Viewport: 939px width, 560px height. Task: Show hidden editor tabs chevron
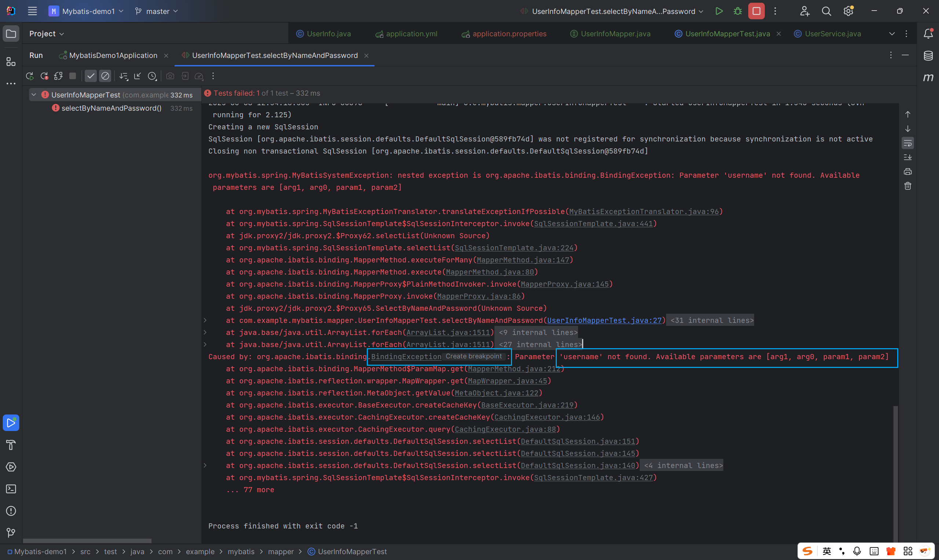(x=892, y=34)
